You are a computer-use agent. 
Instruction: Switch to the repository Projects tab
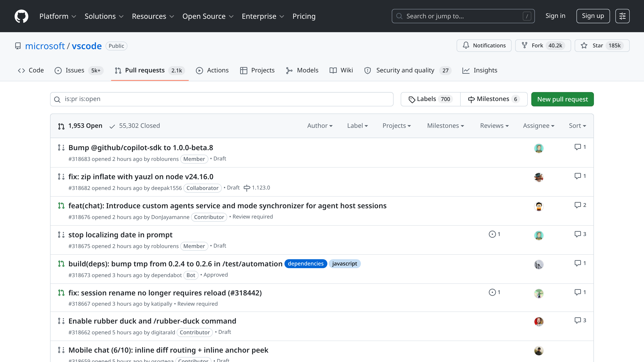coord(257,70)
